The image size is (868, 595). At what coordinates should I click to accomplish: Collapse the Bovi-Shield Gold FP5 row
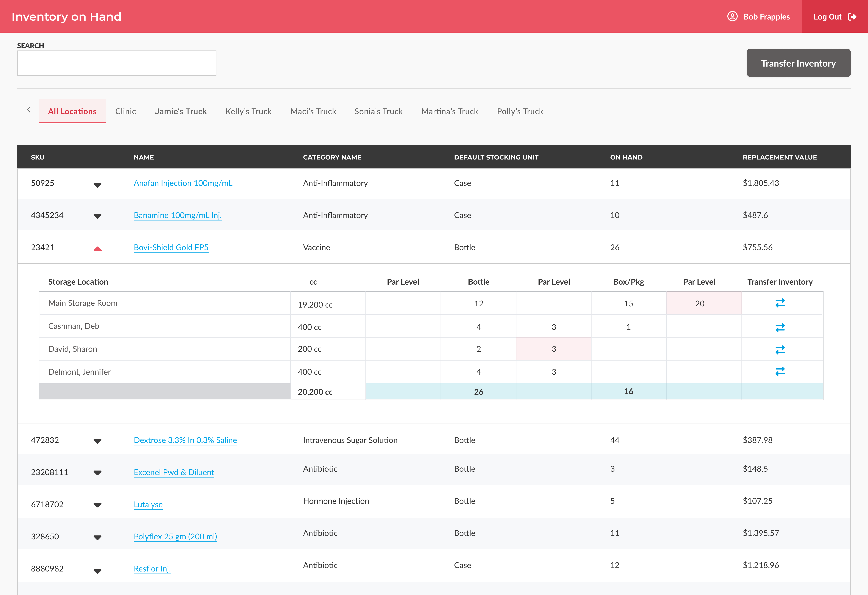(x=97, y=249)
